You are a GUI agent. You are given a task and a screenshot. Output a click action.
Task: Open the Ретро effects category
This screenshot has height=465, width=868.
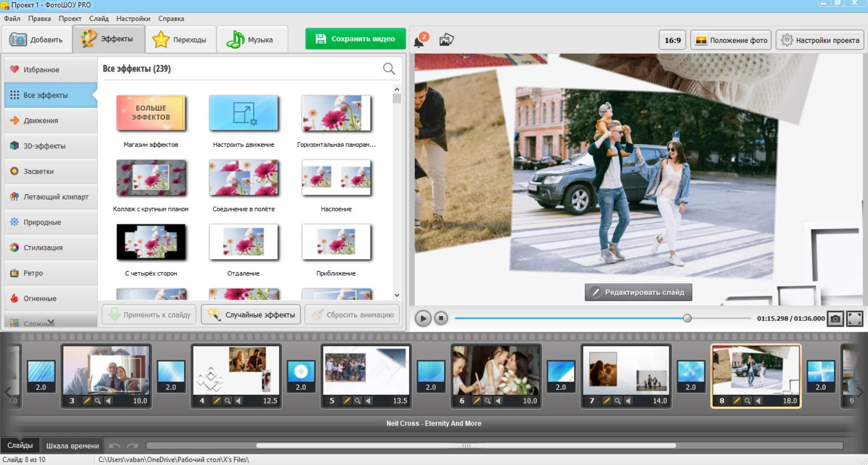point(51,273)
